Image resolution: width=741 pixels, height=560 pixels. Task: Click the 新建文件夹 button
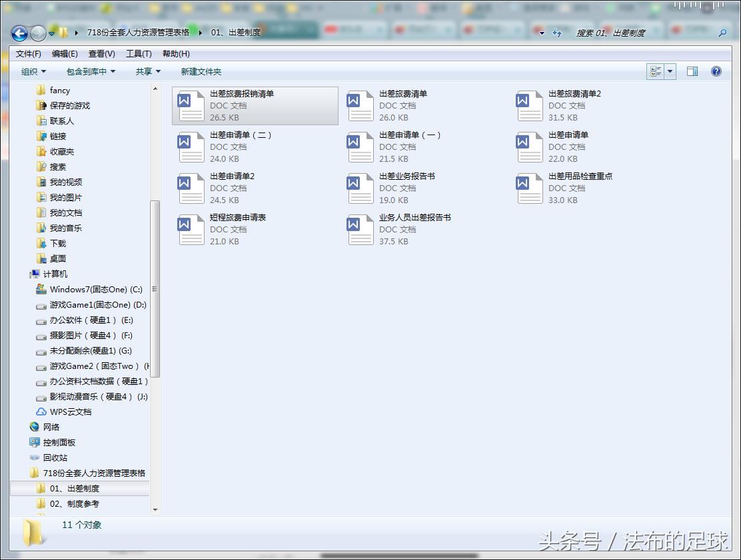pyautogui.click(x=199, y=71)
